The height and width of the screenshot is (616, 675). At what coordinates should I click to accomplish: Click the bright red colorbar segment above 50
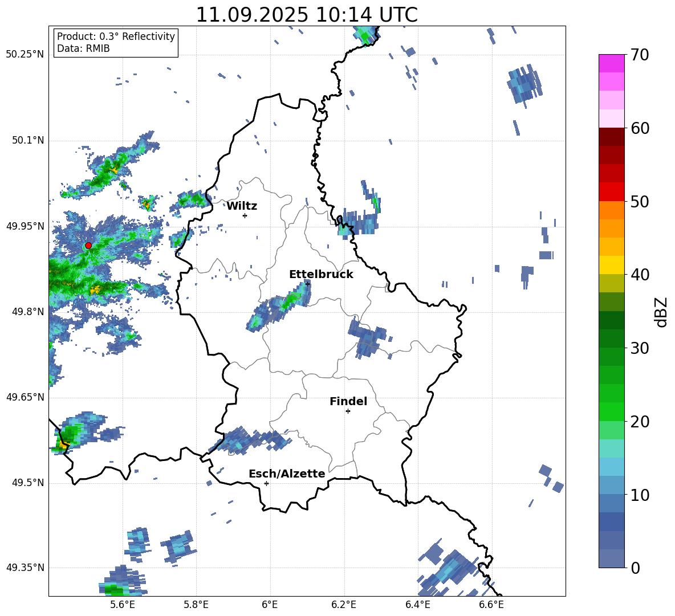coord(611,192)
